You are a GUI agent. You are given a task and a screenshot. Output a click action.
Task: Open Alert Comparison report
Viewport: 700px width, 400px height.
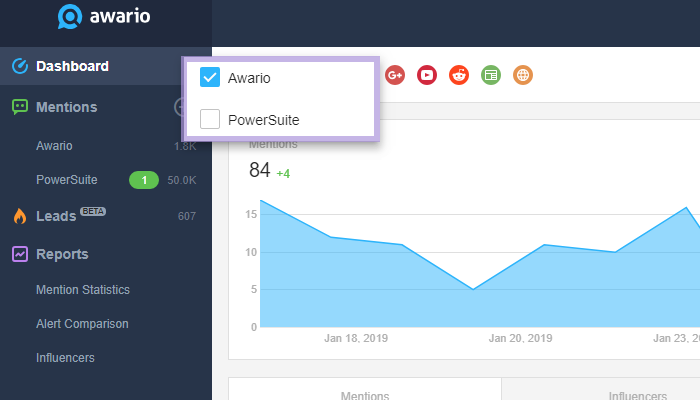[x=82, y=324]
